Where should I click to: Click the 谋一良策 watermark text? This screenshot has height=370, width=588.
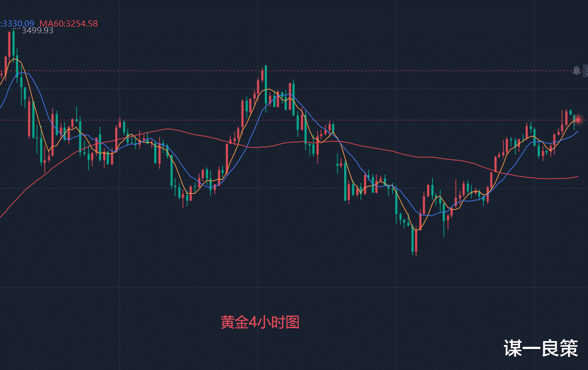(540, 348)
